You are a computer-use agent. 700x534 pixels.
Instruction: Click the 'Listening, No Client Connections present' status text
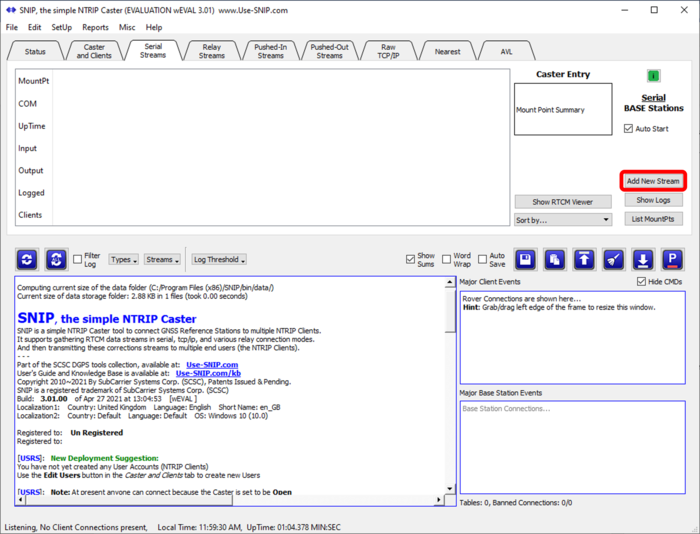pos(76,527)
